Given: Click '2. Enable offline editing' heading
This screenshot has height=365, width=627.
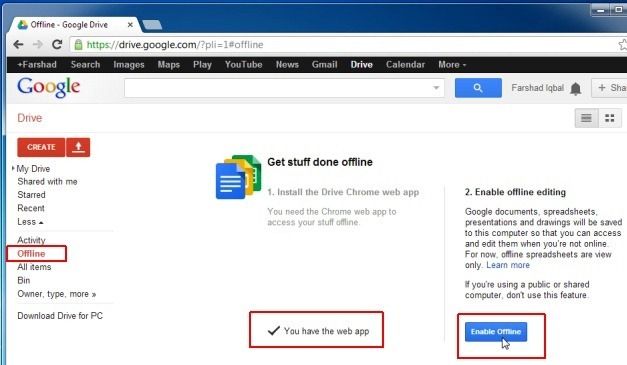Looking at the screenshot, I should coord(515,192).
